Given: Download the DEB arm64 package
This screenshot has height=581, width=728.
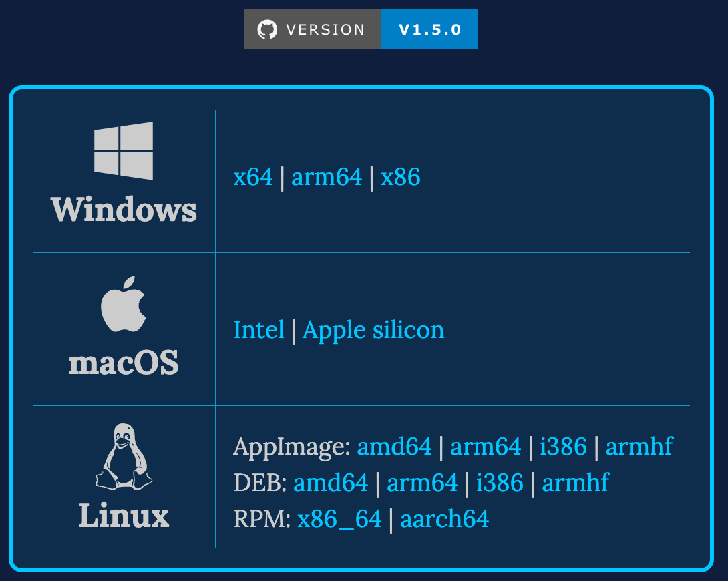Looking at the screenshot, I should pyautogui.click(x=422, y=483).
